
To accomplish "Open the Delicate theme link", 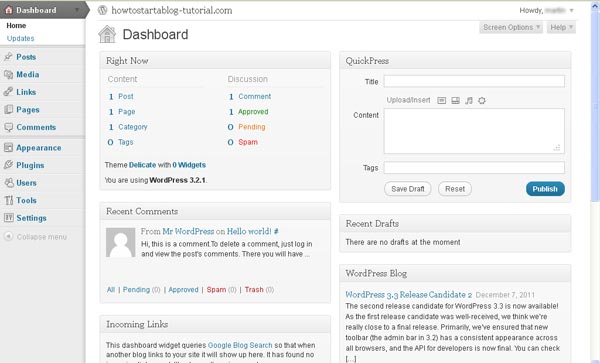I will coord(142,165).
